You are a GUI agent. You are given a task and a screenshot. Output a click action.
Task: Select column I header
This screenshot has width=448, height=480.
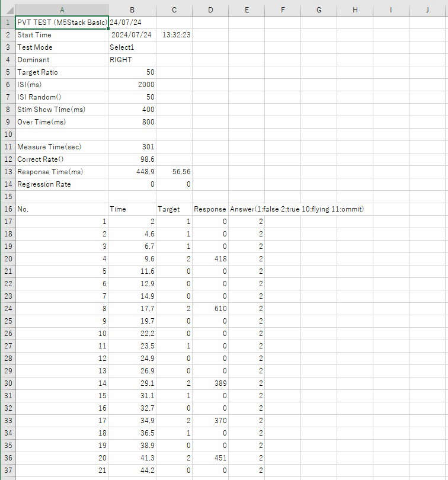pyautogui.click(x=391, y=10)
